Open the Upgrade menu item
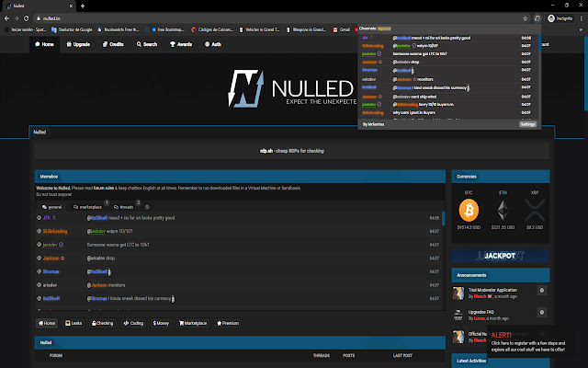Image resolution: width=588 pixels, height=368 pixels. click(78, 44)
